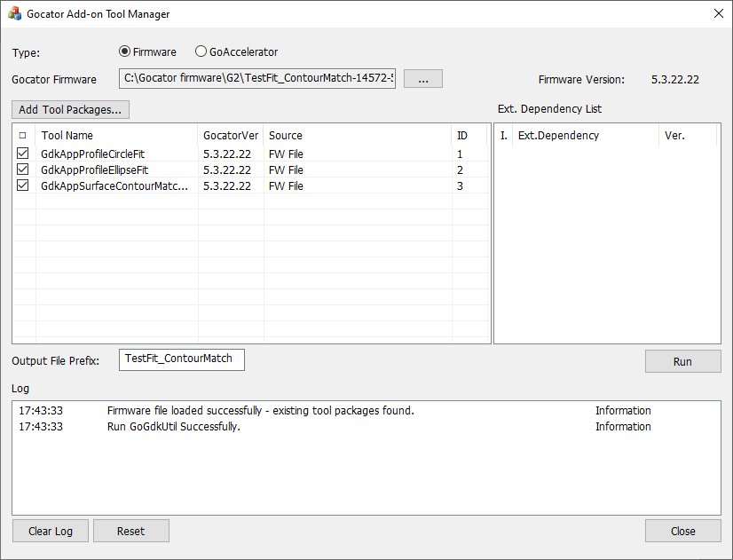733x560 pixels.
Task: Click the Ver. column header
Action: [687, 136]
